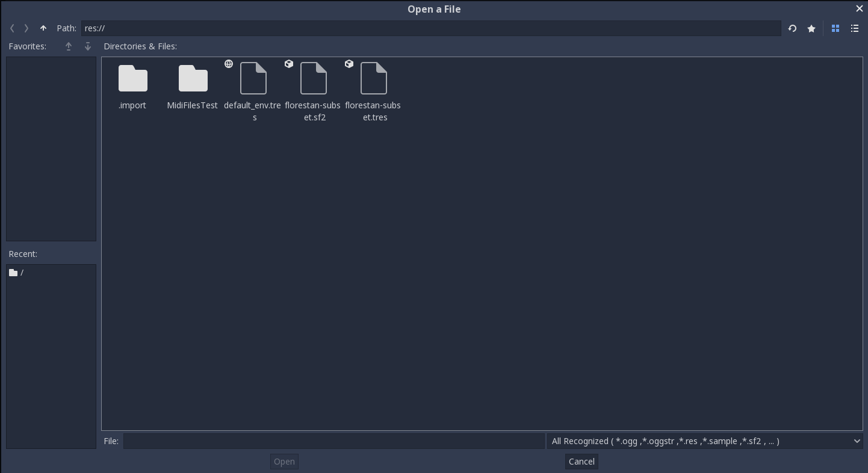
Task: Focus the Path input field
Action: (431, 28)
